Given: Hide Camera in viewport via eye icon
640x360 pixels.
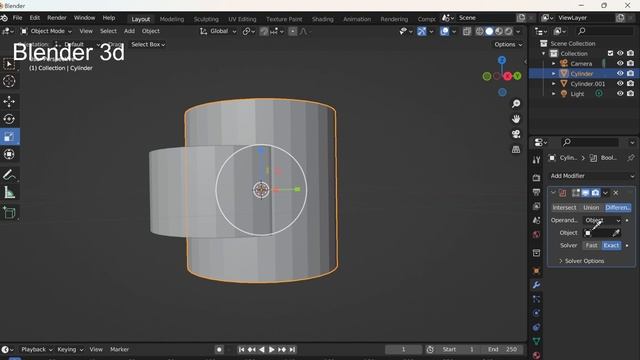Looking at the screenshot, I should pyautogui.click(x=620, y=63).
